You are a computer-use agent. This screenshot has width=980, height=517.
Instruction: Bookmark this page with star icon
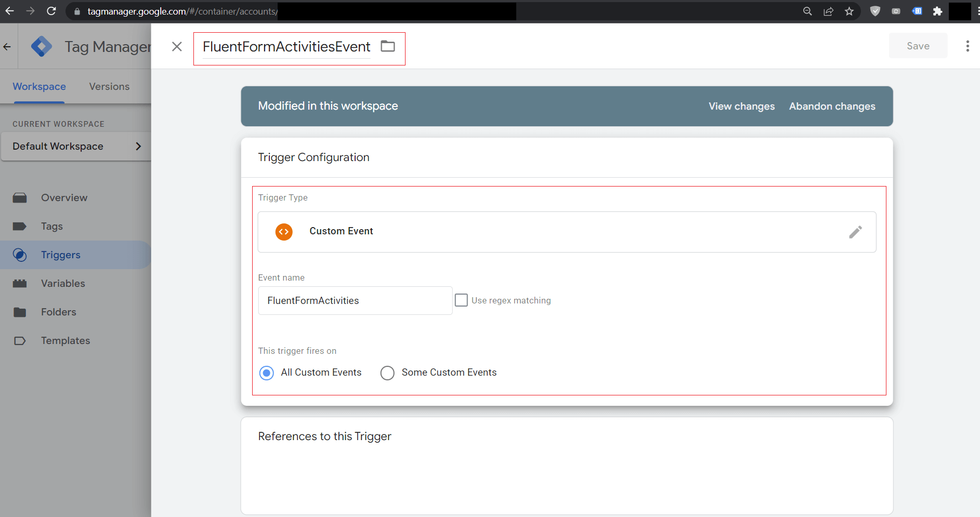(x=849, y=11)
